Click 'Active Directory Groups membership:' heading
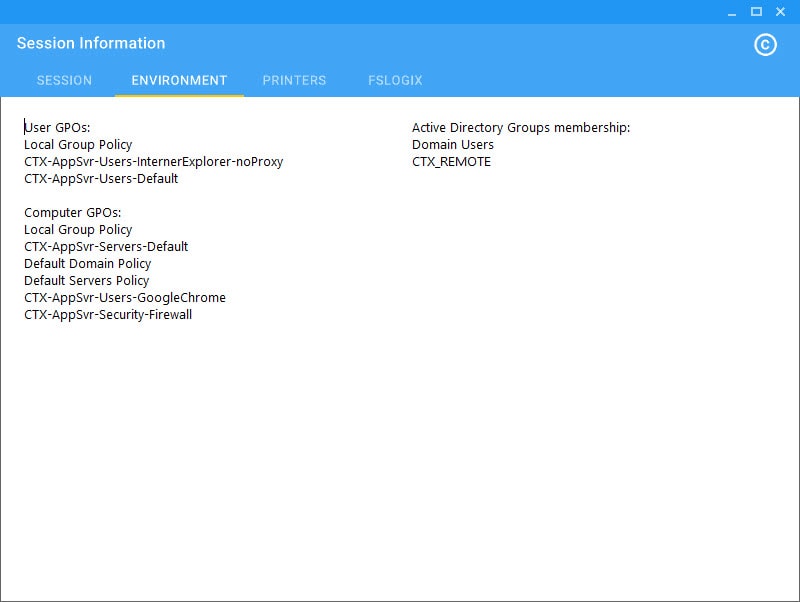 pyautogui.click(x=521, y=128)
